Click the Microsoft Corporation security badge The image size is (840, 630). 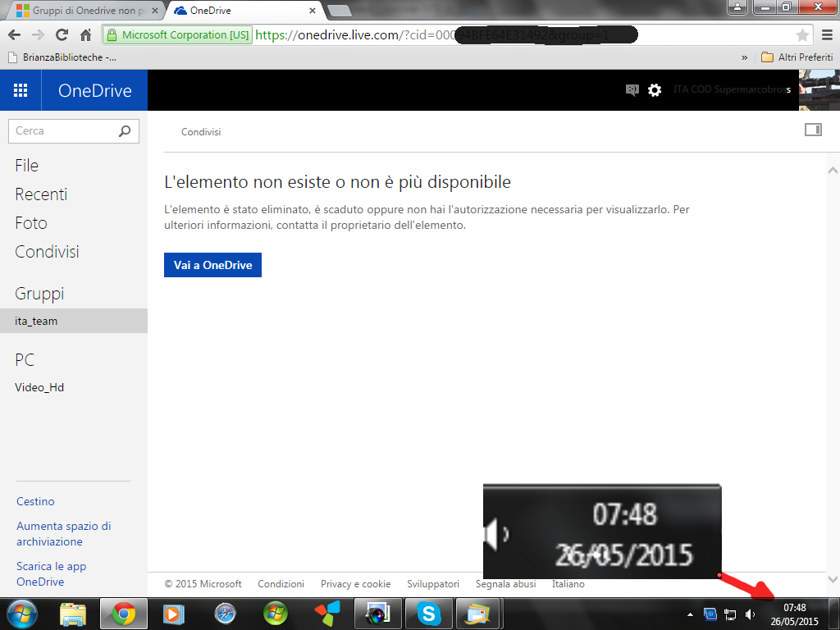point(178,35)
